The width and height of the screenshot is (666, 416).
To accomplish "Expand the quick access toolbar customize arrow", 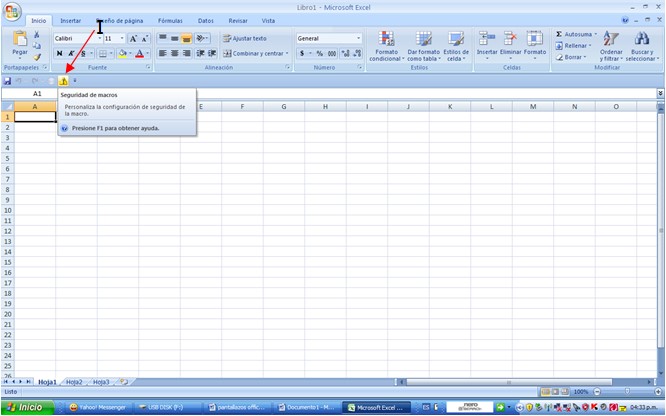I will 75,81.
